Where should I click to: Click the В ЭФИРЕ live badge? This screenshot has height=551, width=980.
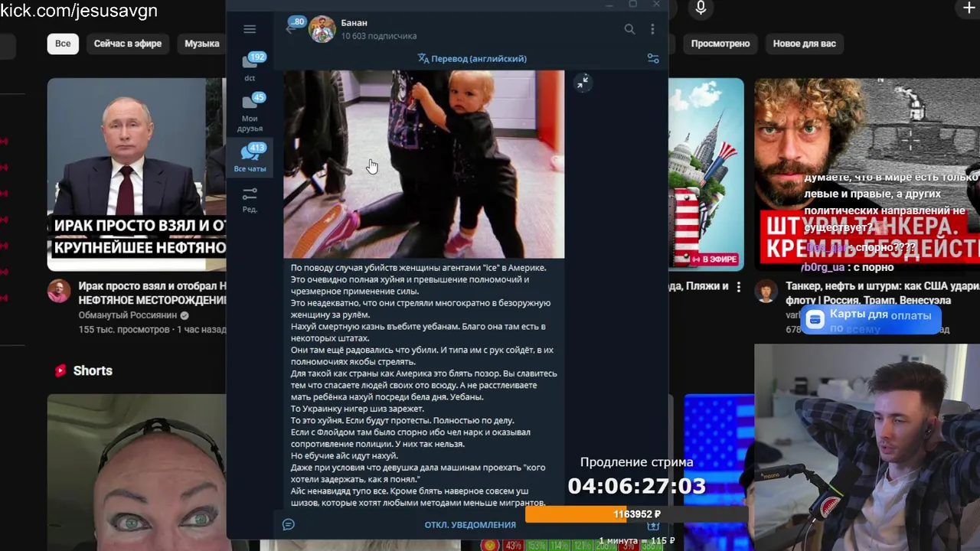pyautogui.click(x=714, y=259)
